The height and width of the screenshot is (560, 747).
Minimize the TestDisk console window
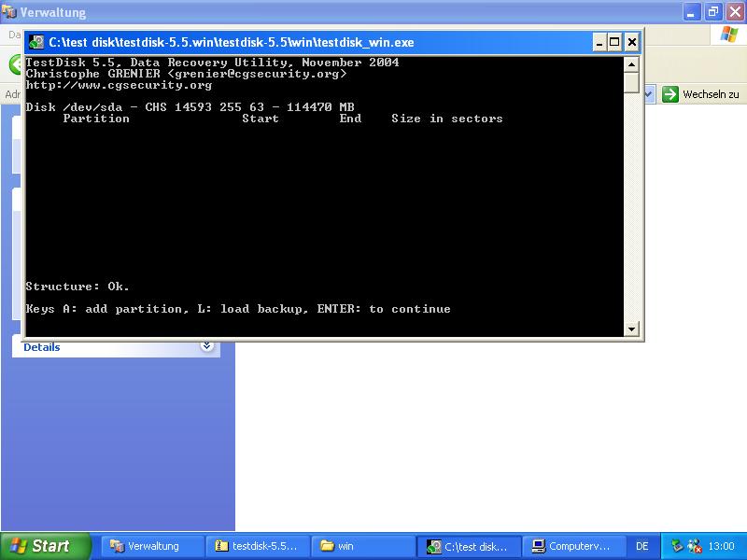click(x=599, y=42)
